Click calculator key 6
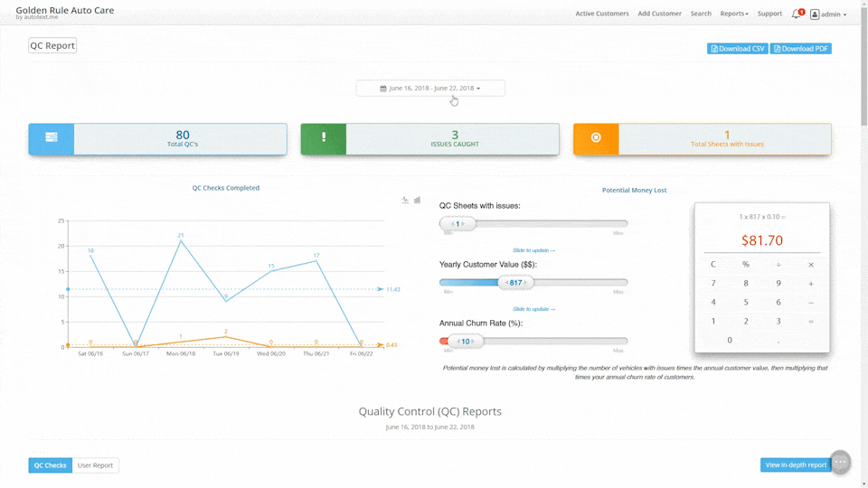The height and width of the screenshot is (488, 868). (x=778, y=302)
